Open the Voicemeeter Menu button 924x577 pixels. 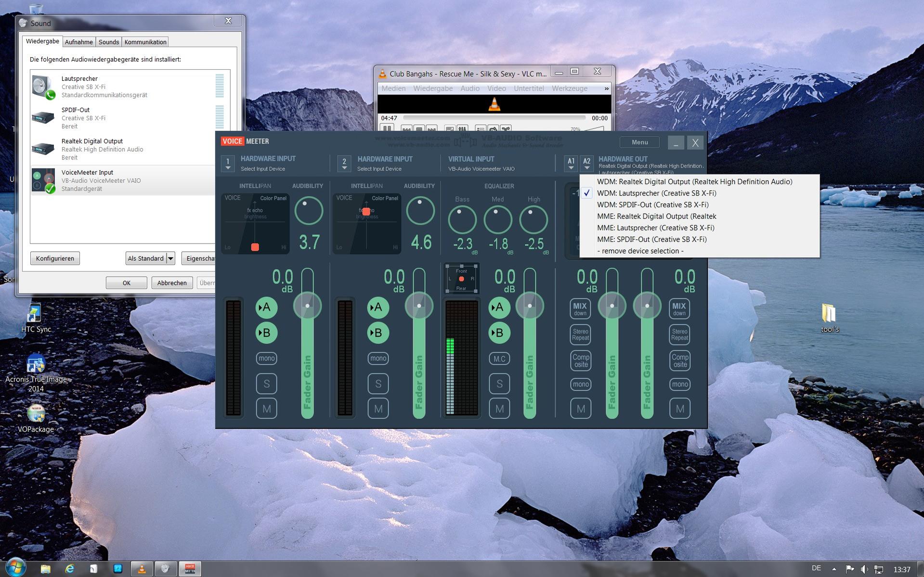(639, 142)
